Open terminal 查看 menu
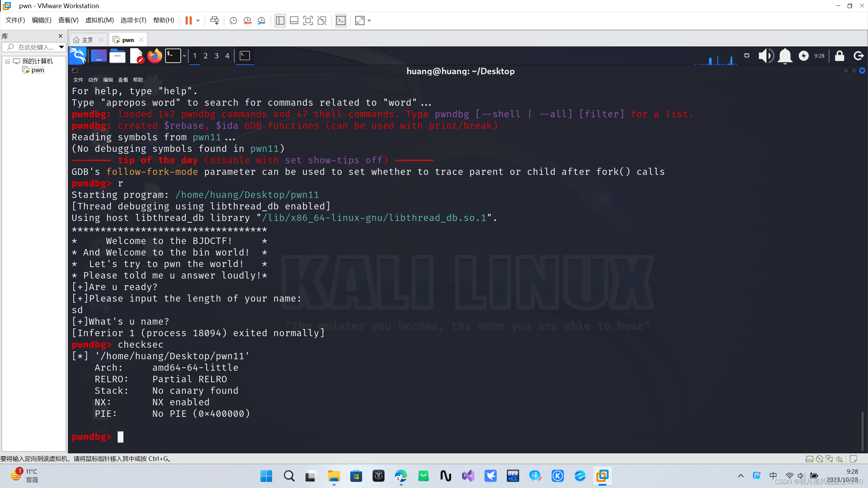 123,80
